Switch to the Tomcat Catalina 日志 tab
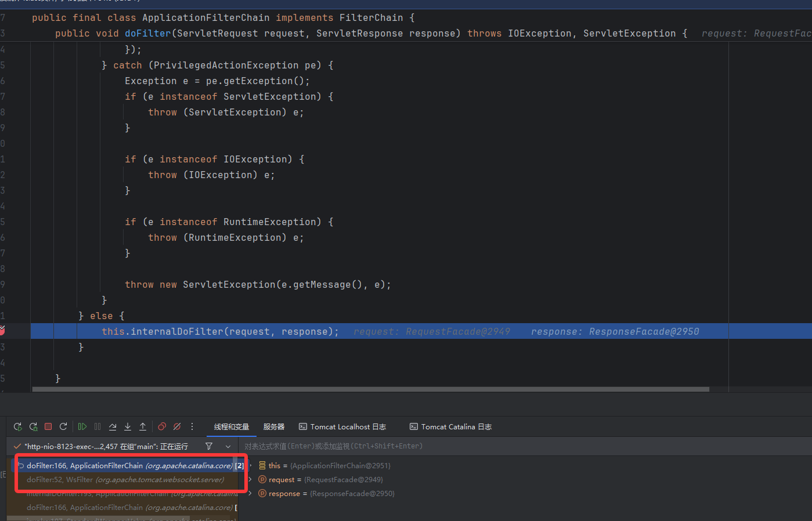Viewport: 812px width, 521px height. tap(450, 427)
